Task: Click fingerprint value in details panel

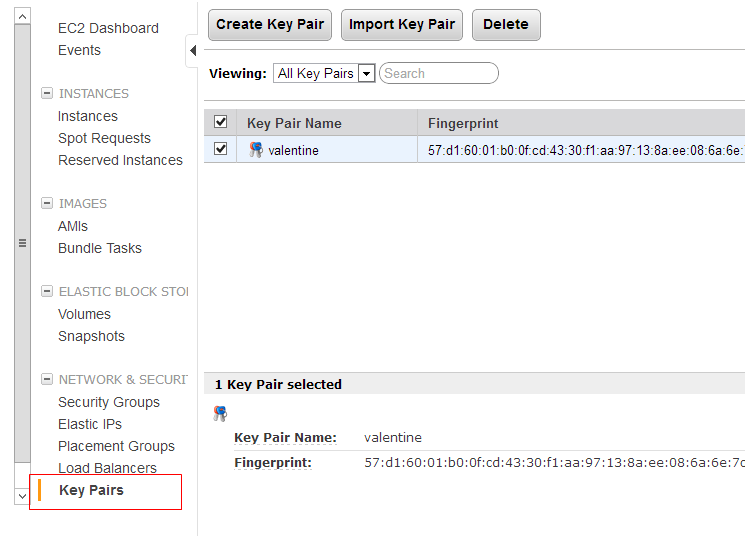Action: point(554,463)
